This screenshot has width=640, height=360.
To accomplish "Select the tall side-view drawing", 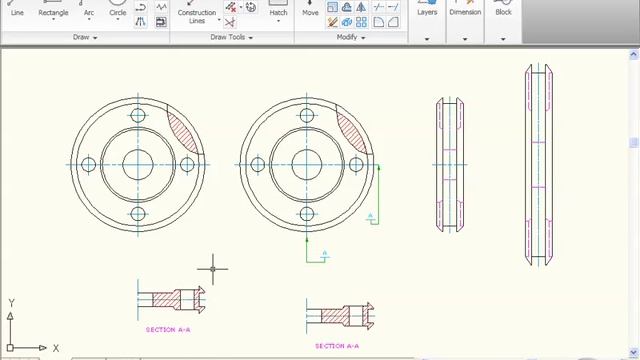I will click(539, 165).
